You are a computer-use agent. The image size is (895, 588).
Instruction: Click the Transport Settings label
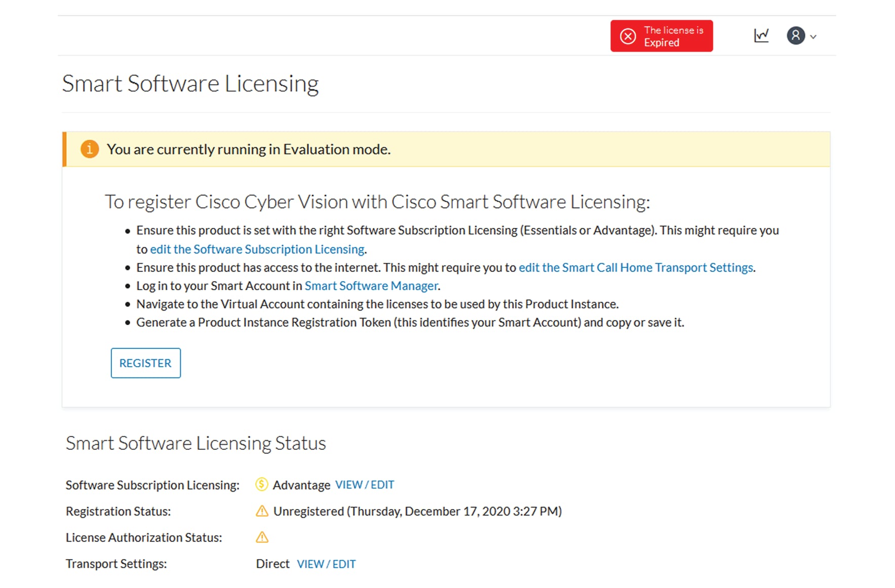[116, 564]
